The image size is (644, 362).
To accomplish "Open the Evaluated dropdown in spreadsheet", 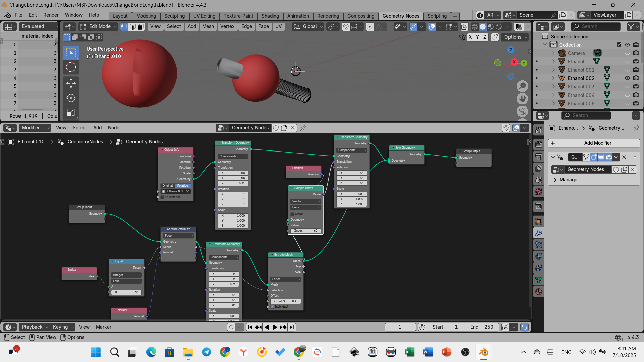I will coord(38,26).
